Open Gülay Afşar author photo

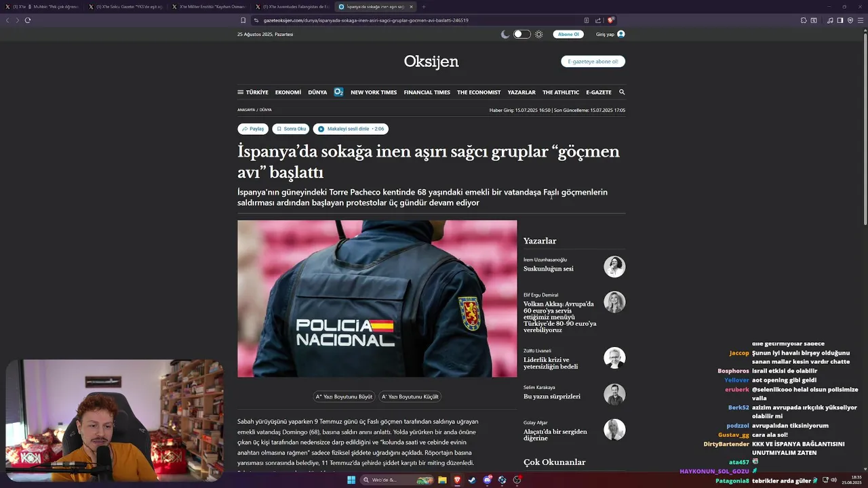pos(614,430)
